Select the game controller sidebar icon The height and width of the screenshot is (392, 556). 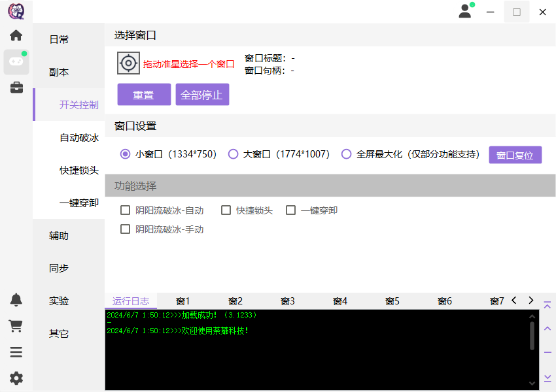16,62
